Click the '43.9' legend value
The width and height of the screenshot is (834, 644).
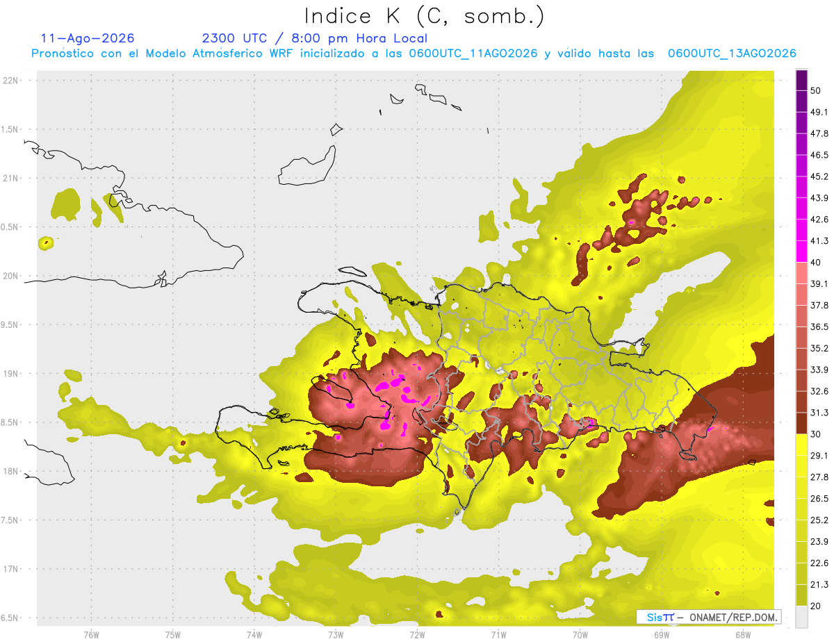click(819, 198)
